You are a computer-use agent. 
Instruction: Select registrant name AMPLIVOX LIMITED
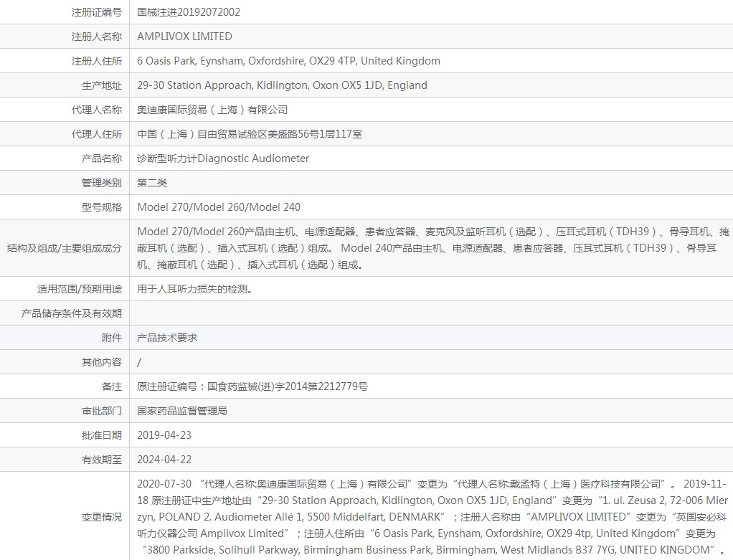tap(184, 37)
